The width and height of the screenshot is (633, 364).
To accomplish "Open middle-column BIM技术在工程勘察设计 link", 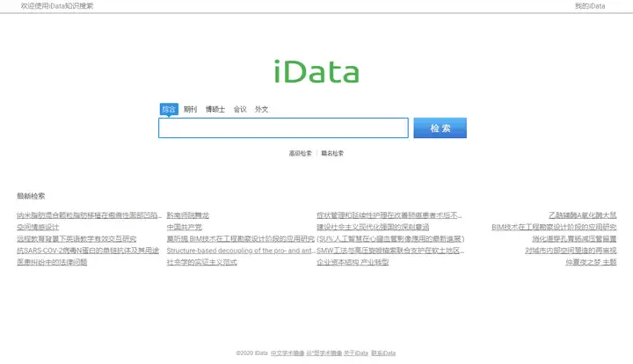I will pos(241,239).
